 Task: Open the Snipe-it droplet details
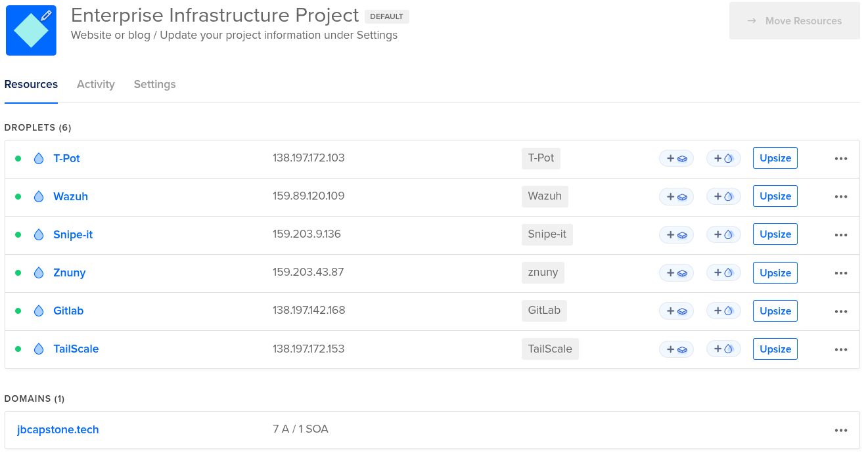(x=72, y=234)
